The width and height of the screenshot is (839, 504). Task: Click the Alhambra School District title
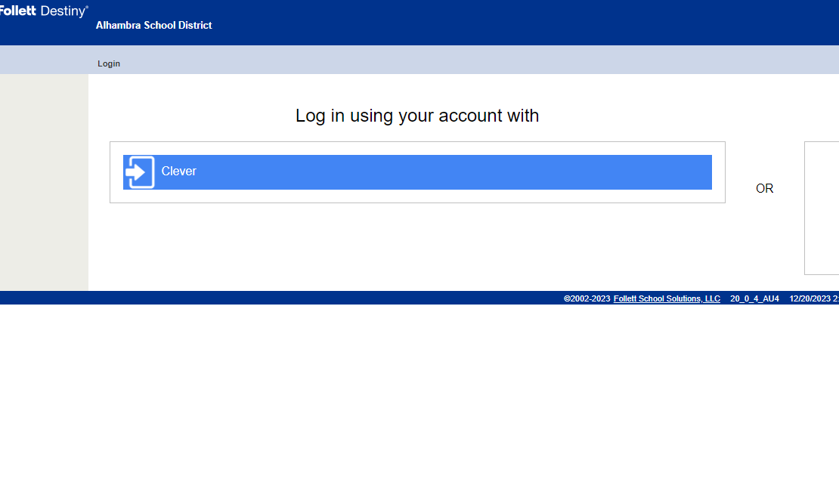tap(153, 25)
